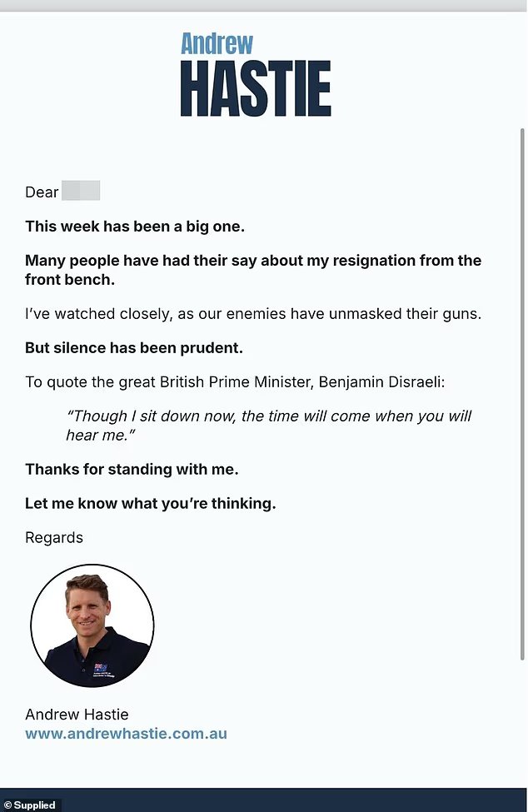Click the 'Supplied' copyright label

pos(31,805)
